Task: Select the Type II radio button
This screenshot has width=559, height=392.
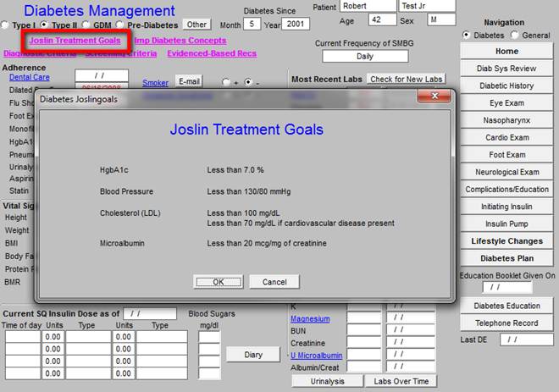Action: [44, 25]
